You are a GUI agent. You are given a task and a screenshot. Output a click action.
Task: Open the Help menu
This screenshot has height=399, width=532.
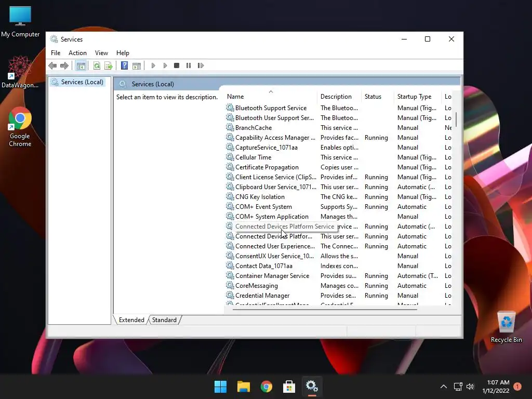click(x=123, y=53)
